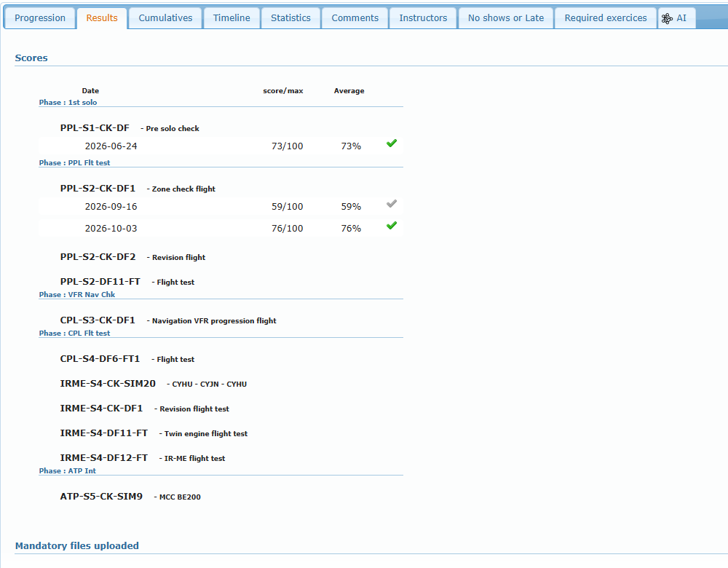Select Phase : PPL Flt test heading

[74, 162]
